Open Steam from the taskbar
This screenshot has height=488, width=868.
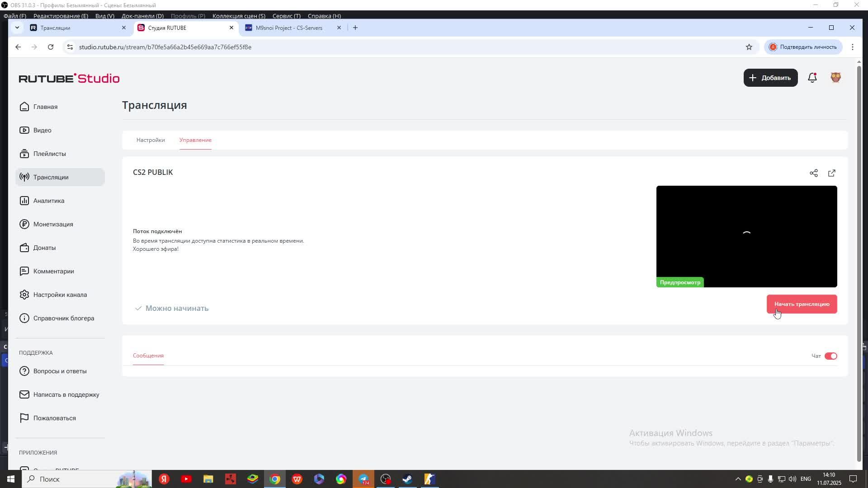coord(407,479)
